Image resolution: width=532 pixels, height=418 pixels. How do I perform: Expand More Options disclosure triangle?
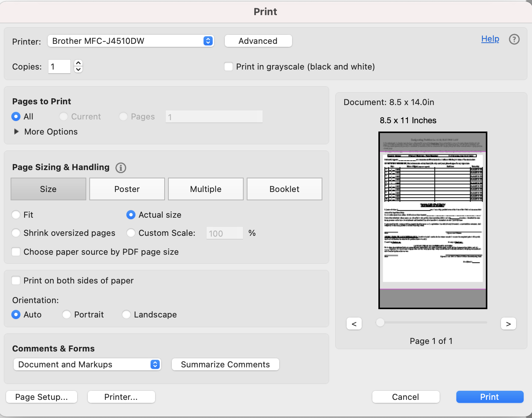[x=16, y=132]
